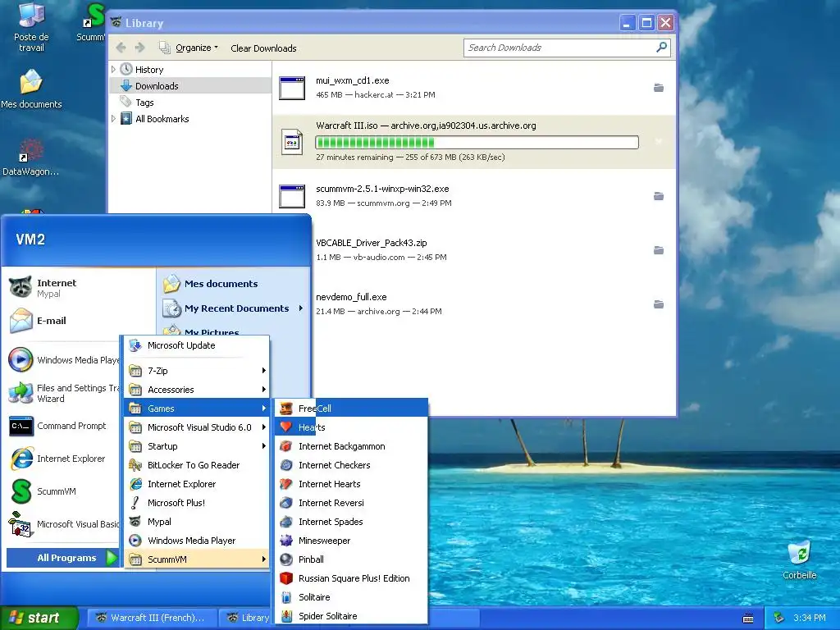The image size is (840, 630).
Task: Select nevdemo_full.exe download entry
Action: (474, 304)
